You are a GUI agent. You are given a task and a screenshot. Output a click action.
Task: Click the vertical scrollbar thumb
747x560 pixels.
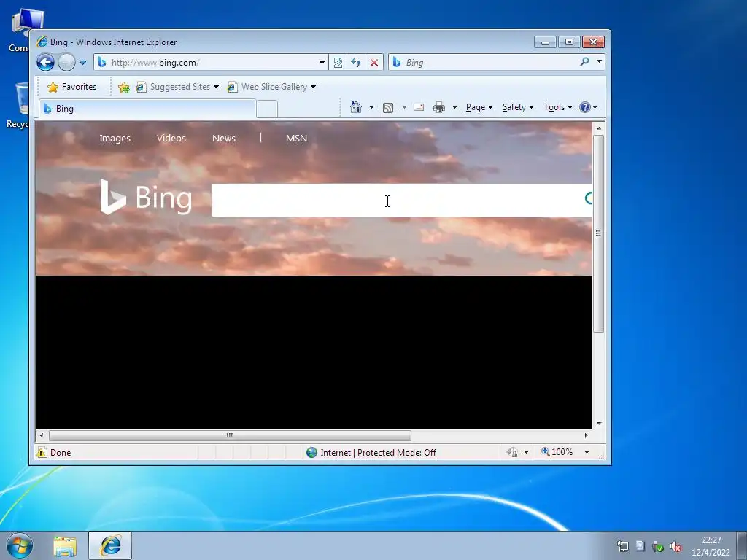(x=599, y=233)
